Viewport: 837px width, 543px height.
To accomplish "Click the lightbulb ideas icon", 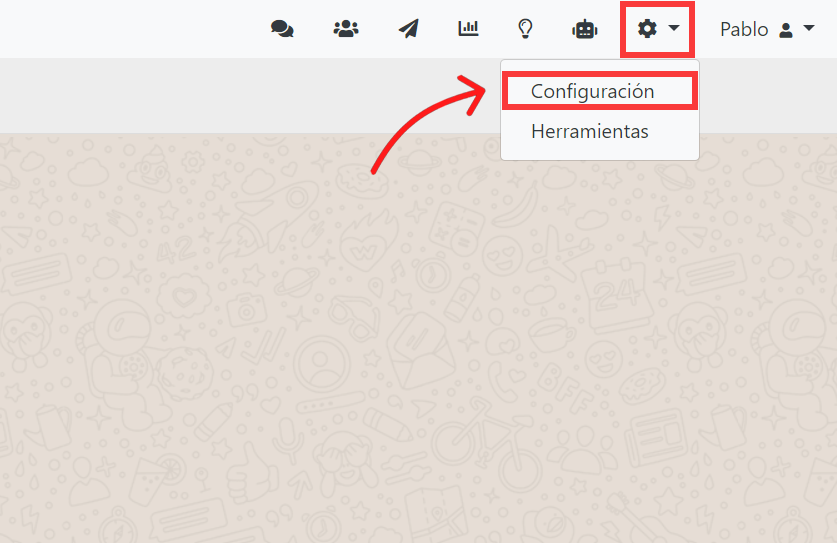I will pyautogui.click(x=524, y=29).
